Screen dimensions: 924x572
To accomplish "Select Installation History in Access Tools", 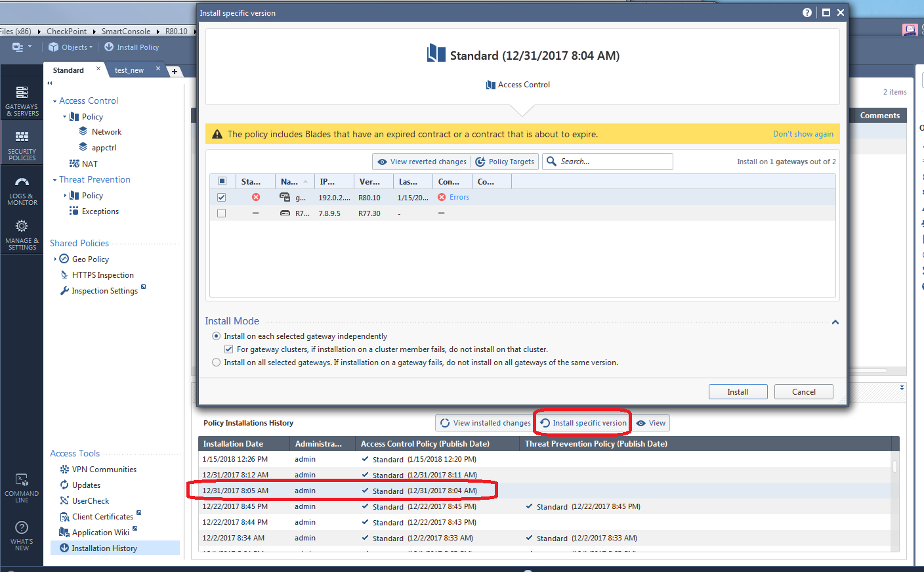I will tap(115, 548).
